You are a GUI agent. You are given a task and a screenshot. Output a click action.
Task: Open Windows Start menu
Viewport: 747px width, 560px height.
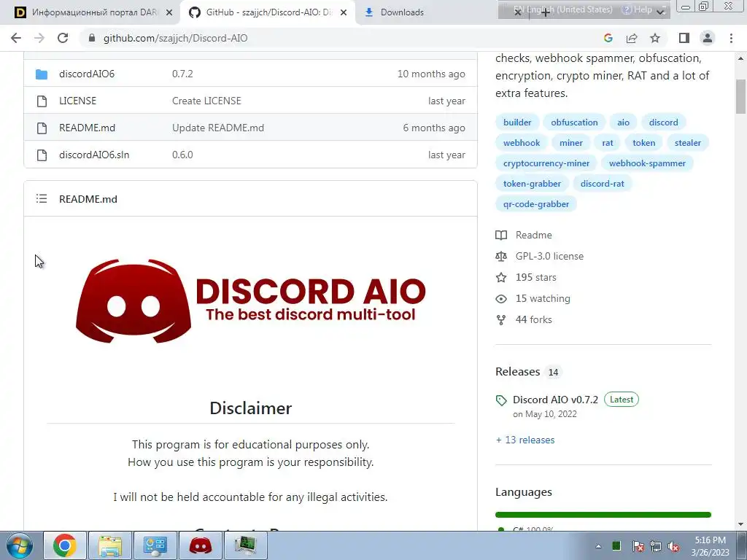(x=19, y=545)
